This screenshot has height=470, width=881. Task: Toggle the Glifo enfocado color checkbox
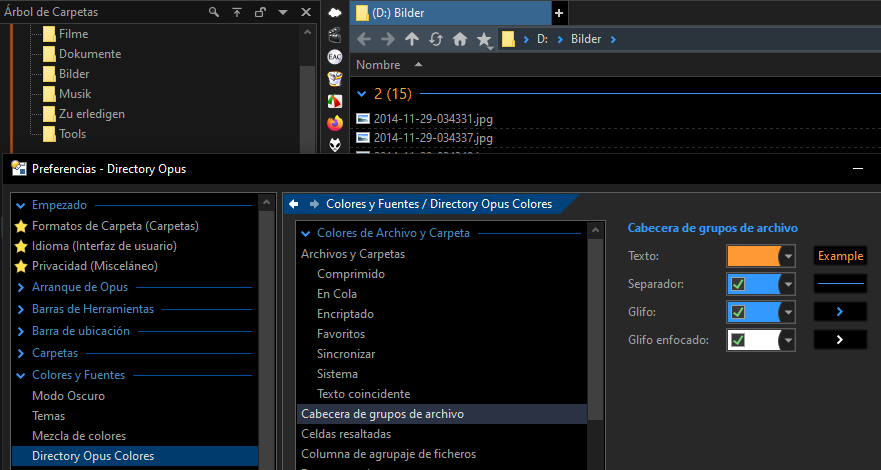[738, 340]
